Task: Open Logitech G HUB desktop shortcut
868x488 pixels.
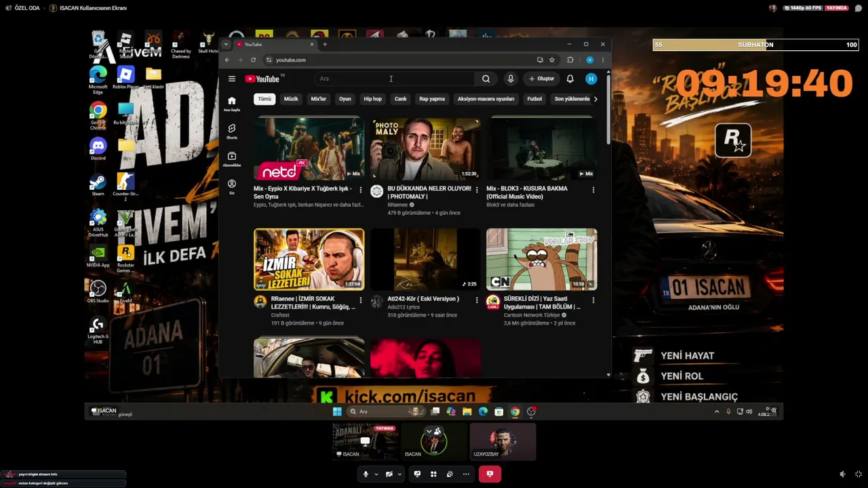Action: click(x=98, y=331)
